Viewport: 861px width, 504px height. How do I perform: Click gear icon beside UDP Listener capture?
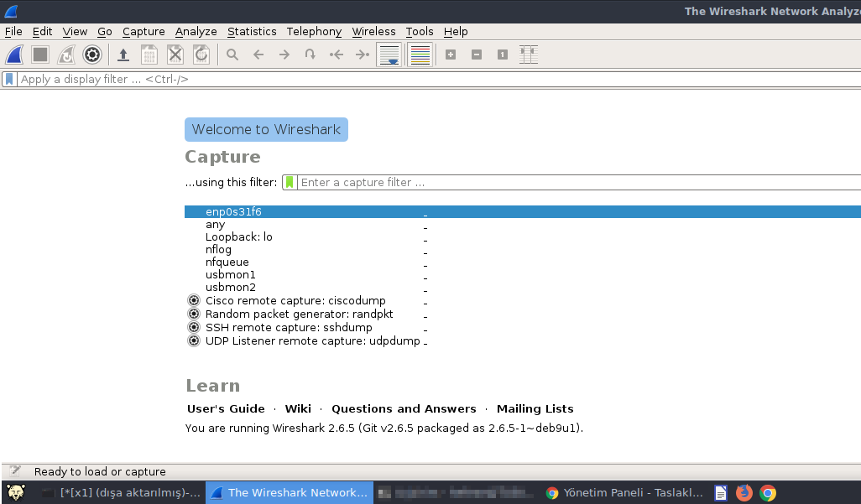[194, 340]
